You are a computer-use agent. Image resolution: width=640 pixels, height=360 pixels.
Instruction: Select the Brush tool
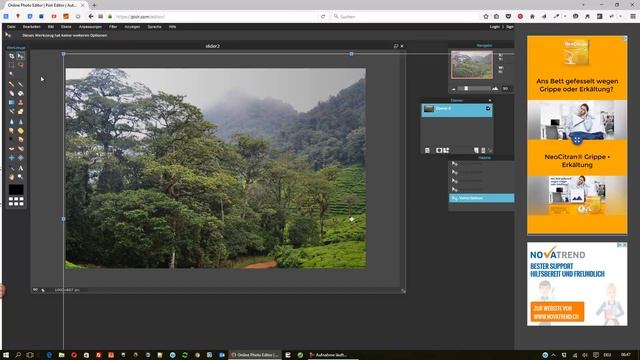click(20, 84)
